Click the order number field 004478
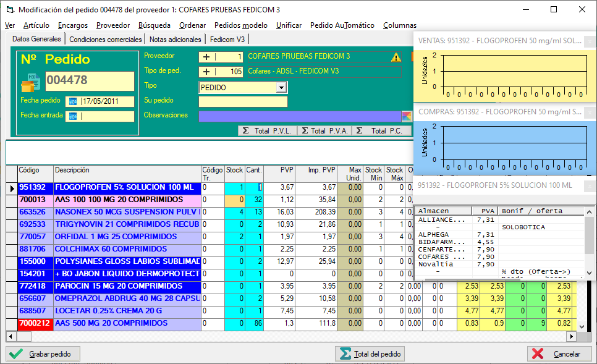The height and width of the screenshot is (364, 597). (90, 81)
